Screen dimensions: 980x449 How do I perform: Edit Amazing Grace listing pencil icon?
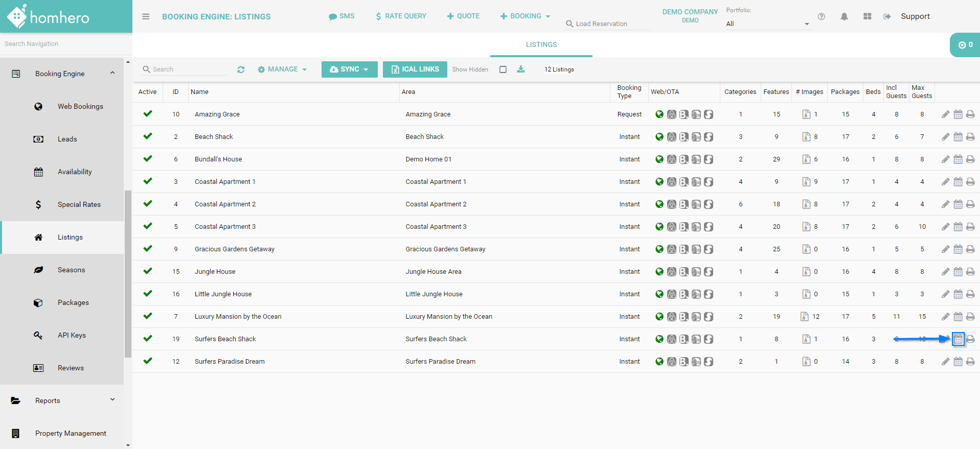click(x=945, y=114)
